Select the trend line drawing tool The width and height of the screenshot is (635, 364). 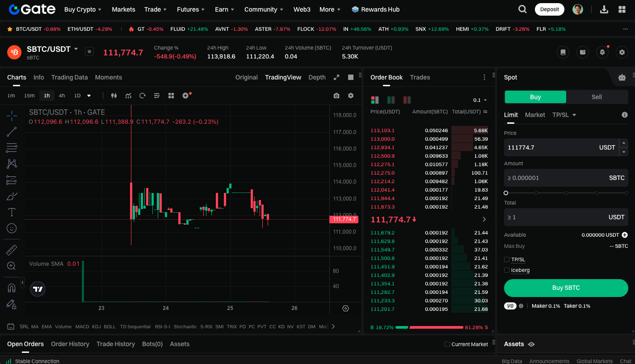point(12,132)
